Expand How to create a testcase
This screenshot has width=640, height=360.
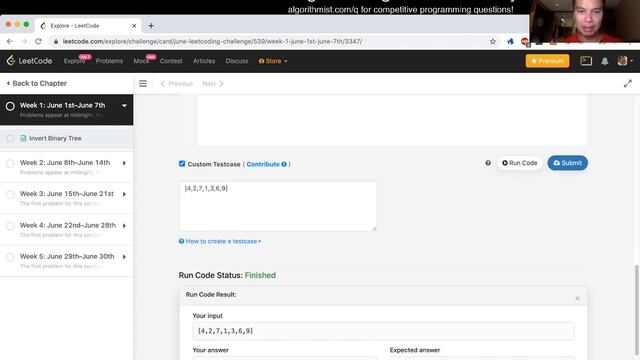[x=220, y=241]
